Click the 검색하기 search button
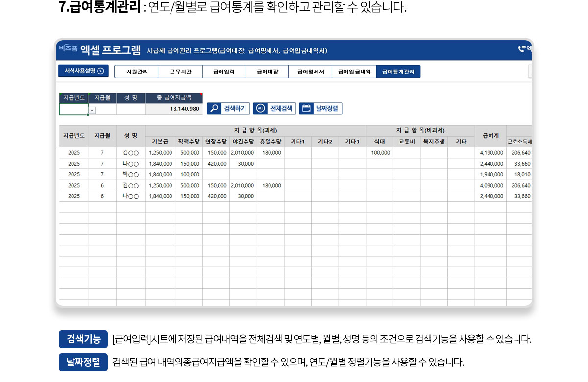 pos(228,109)
